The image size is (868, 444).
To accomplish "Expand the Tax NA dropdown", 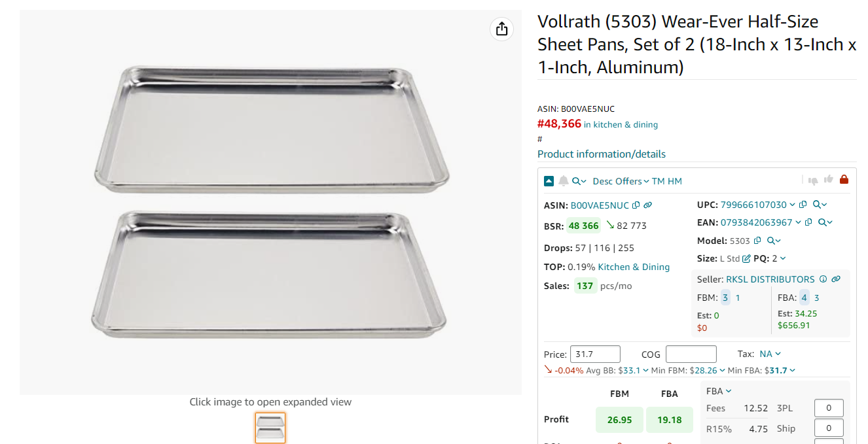I will tap(770, 354).
